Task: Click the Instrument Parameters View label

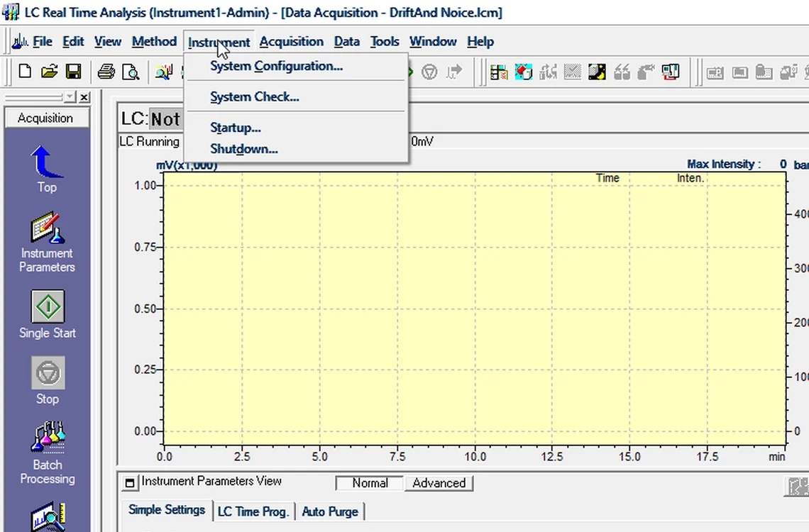Action: coord(211,481)
